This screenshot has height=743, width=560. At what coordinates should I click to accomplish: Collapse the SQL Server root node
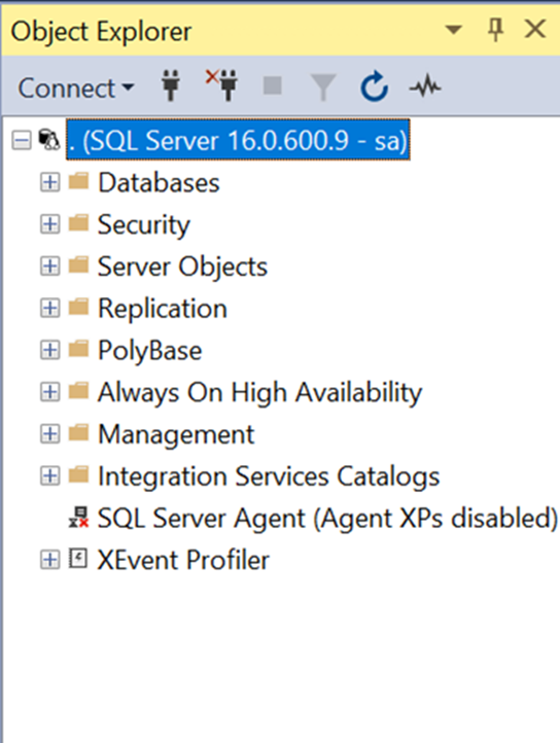(x=22, y=141)
